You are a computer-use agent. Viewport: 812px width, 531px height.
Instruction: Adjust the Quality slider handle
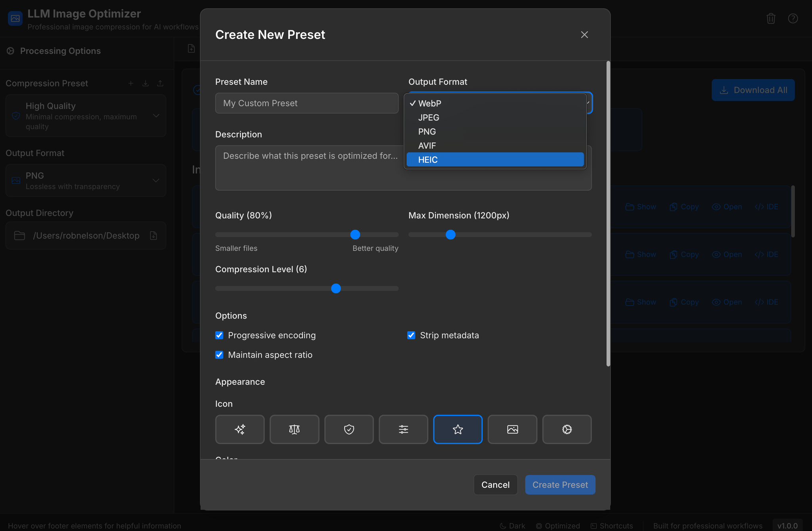click(355, 234)
